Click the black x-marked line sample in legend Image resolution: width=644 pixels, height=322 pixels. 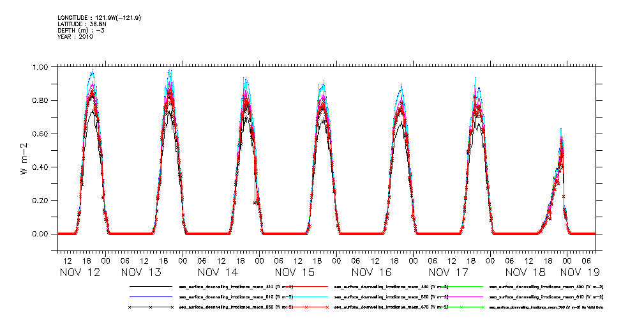tap(151, 307)
